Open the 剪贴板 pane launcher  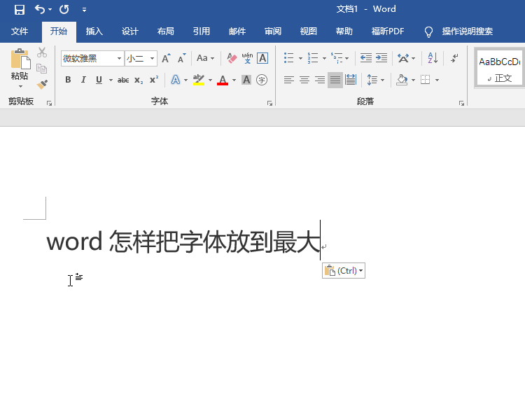[x=49, y=104]
